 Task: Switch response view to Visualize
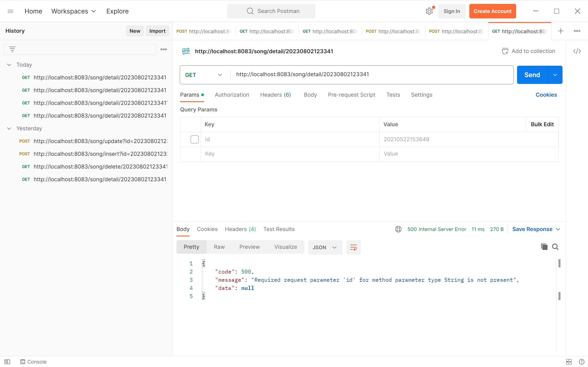coord(286,247)
